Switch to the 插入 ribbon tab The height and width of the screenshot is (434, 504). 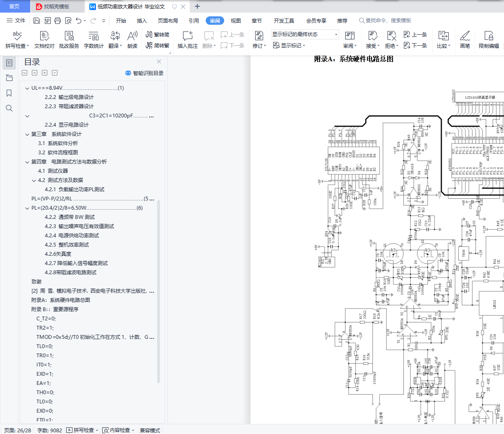pos(142,21)
